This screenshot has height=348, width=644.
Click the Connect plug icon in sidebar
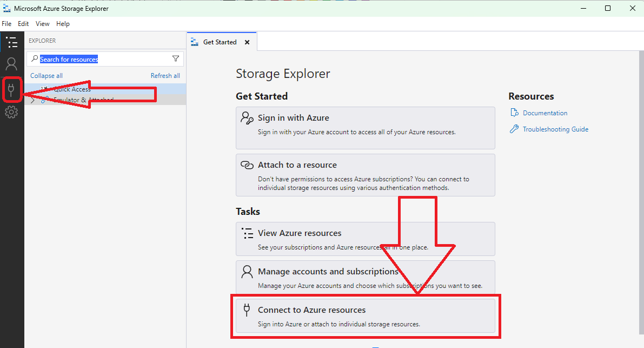11,89
